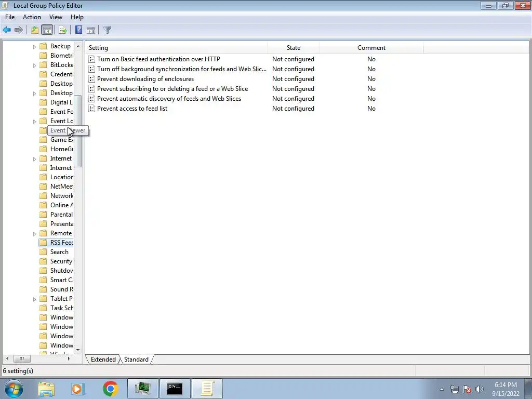Select the Parental tree folder
Viewport: 532px width, 399px height.
coord(61,215)
